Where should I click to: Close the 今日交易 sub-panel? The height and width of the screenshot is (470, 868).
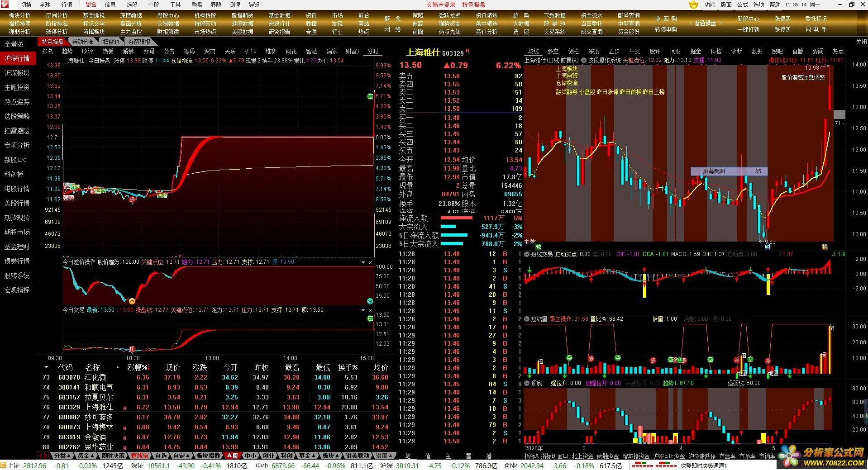click(371, 310)
